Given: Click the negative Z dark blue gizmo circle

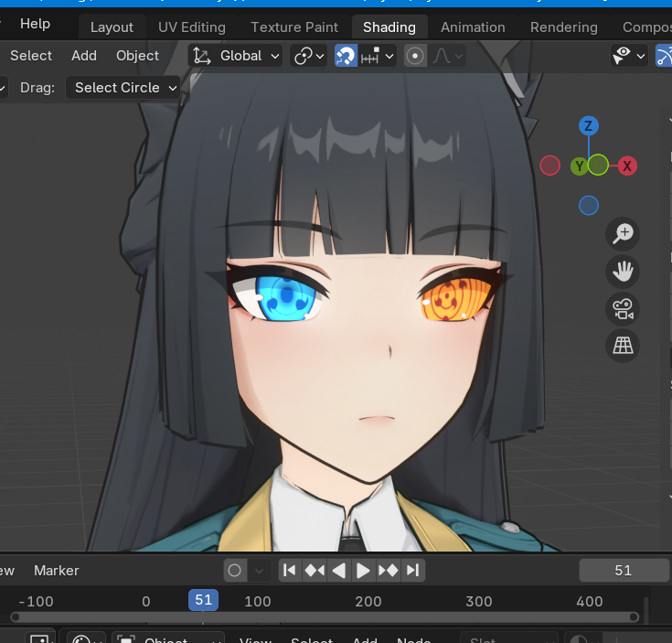Looking at the screenshot, I should (x=589, y=206).
